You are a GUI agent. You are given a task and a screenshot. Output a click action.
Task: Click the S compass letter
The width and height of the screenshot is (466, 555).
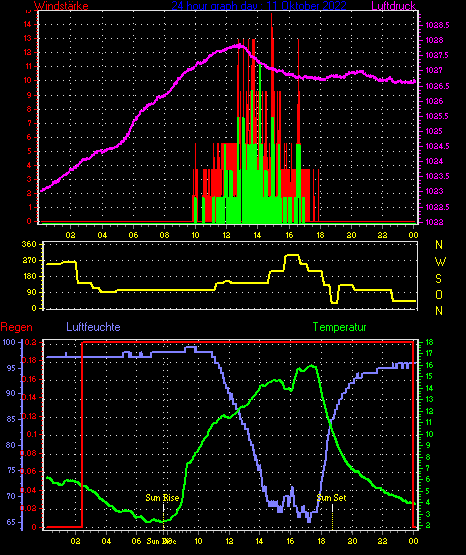[438, 279]
